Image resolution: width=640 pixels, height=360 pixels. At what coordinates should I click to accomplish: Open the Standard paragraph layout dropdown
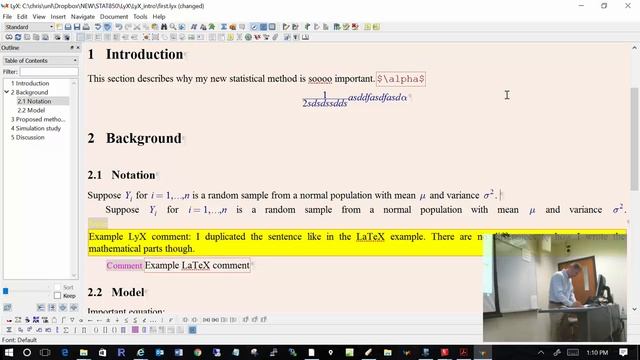[29, 27]
